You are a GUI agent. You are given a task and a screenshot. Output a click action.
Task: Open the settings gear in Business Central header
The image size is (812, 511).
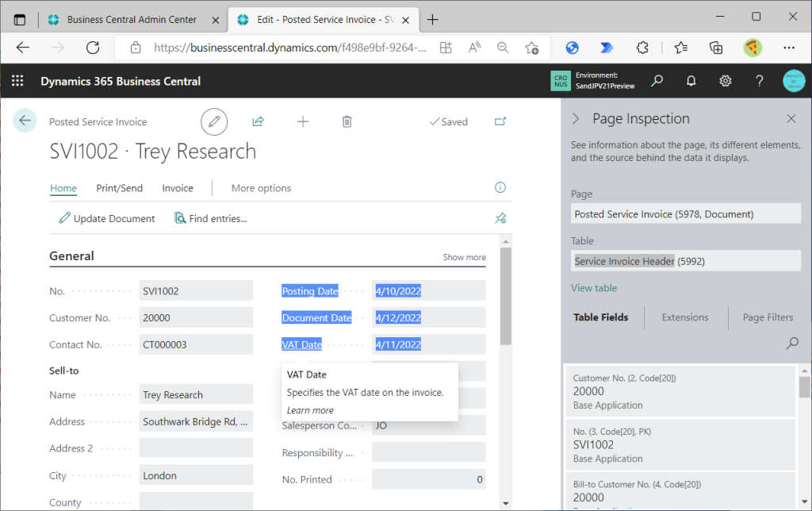click(x=726, y=81)
